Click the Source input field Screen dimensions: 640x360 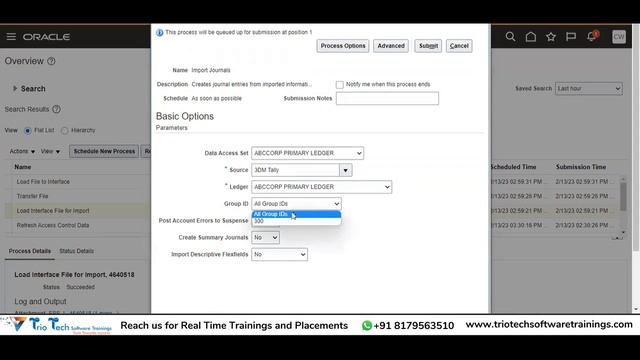[296, 170]
